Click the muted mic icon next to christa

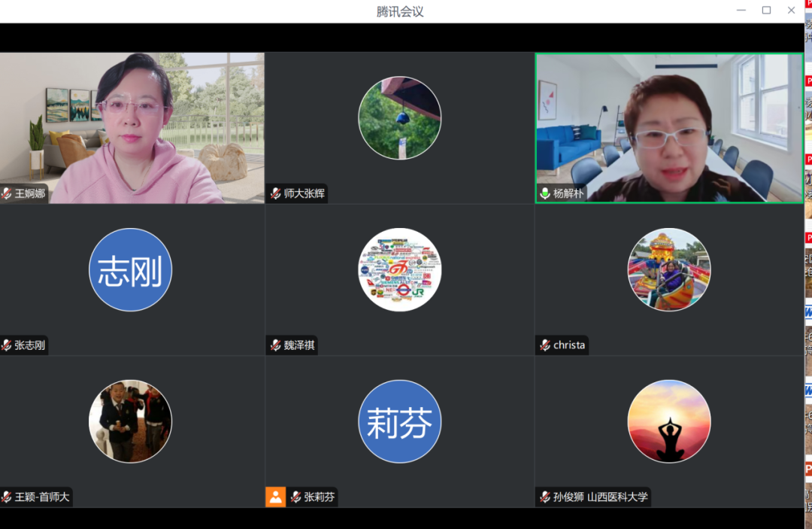click(x=545, y=345)
